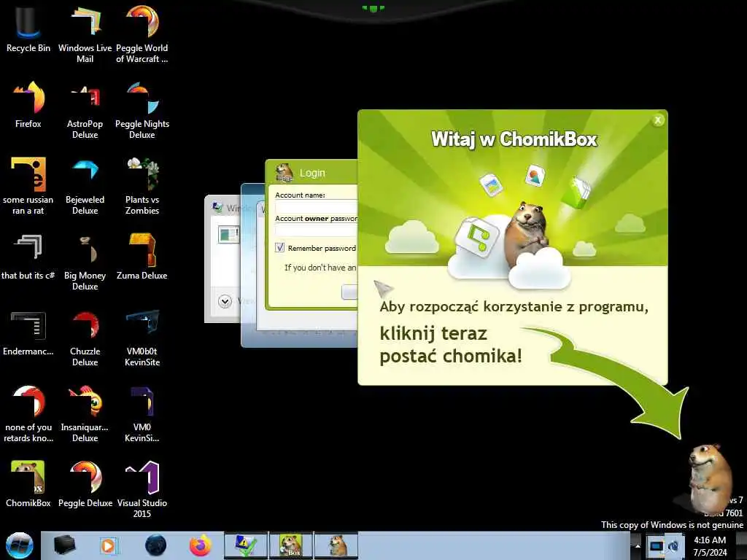
Task: Click the Account owner password field
Action: [317, 230]
